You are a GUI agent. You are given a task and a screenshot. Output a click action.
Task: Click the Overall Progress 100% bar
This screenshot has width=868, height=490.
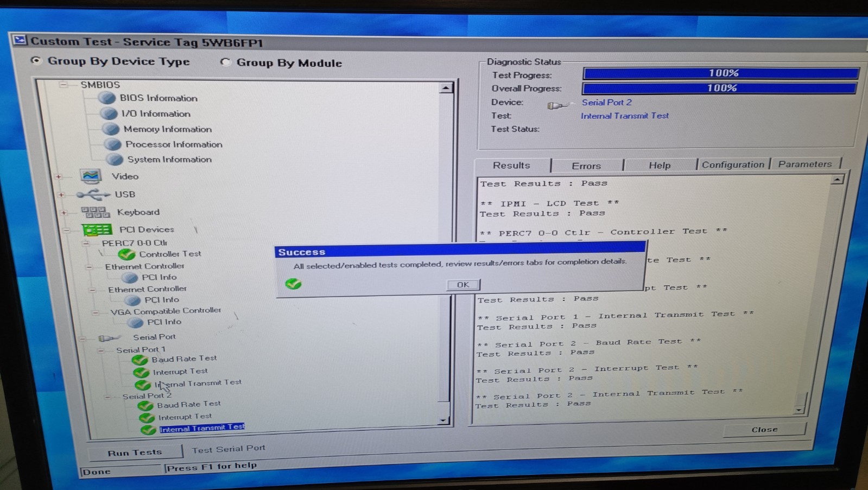pos(720,87)
